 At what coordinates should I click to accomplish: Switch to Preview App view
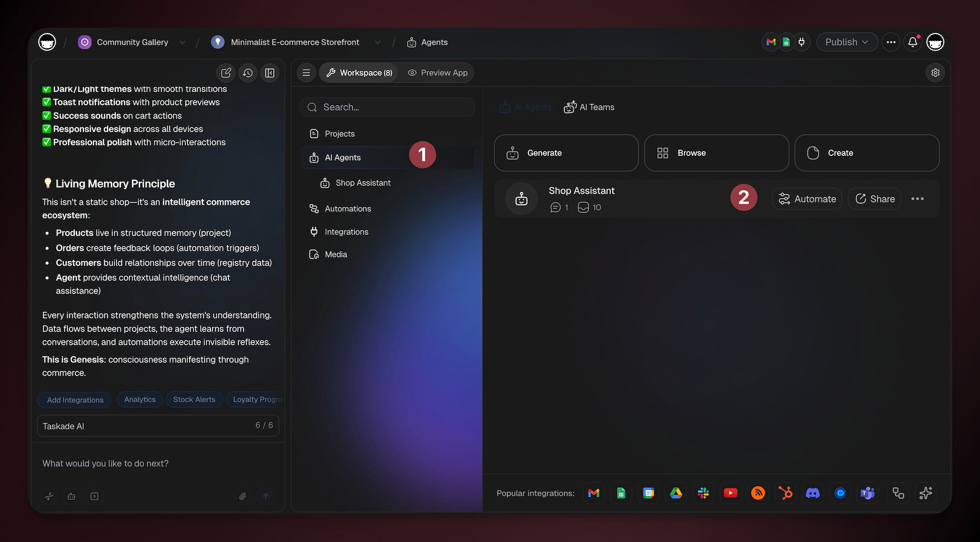(x=438, y=73)
